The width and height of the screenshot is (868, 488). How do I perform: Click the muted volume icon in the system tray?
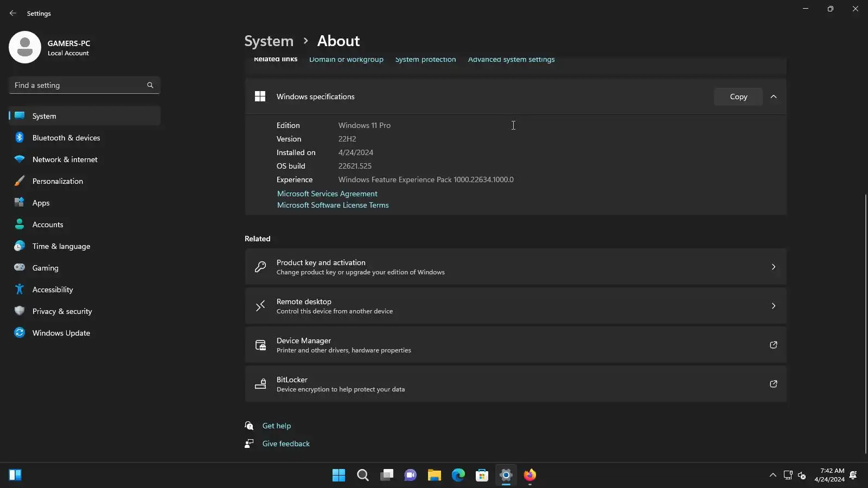pyautogui.click(x=802, y=475)
